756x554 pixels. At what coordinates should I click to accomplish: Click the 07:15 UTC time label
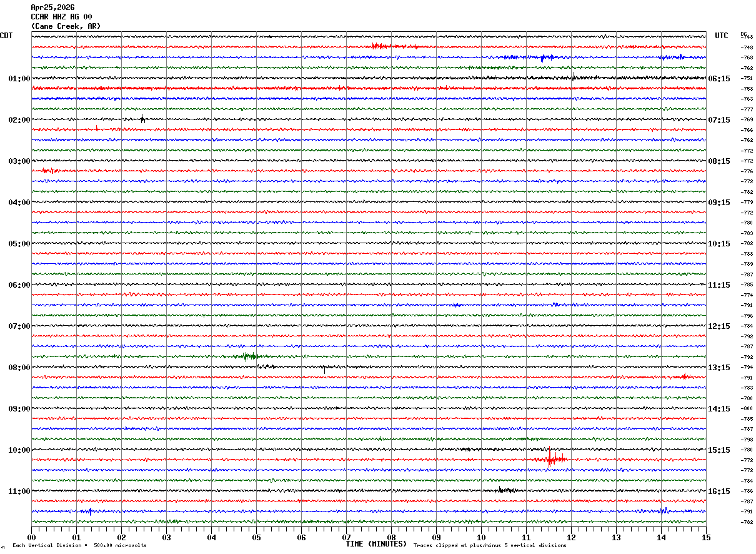tap(720, 120)
